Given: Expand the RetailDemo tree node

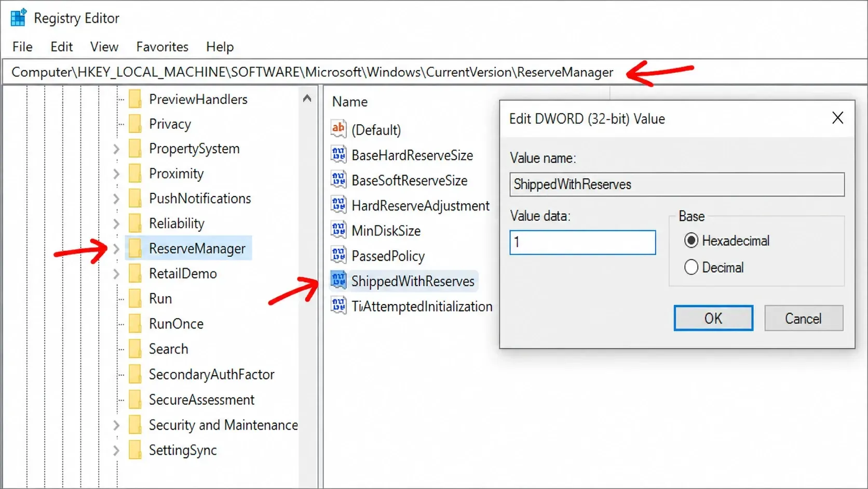Looking at the screenshot, I should 116,274.
